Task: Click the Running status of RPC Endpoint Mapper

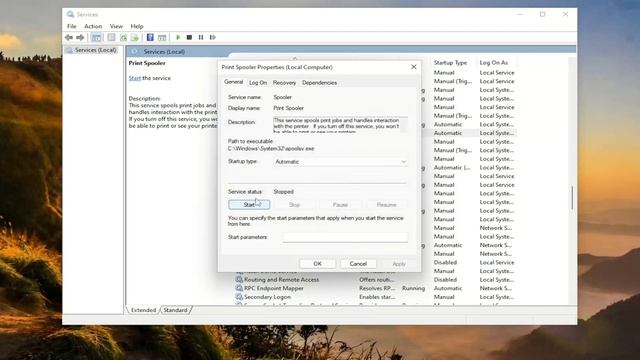Action: 413,288
